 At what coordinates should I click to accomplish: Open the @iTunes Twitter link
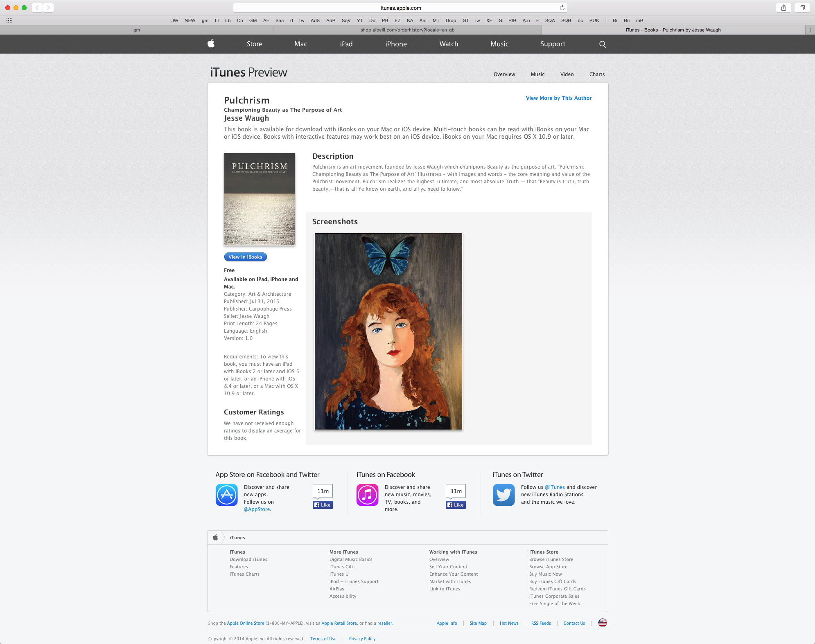point(555,487)
